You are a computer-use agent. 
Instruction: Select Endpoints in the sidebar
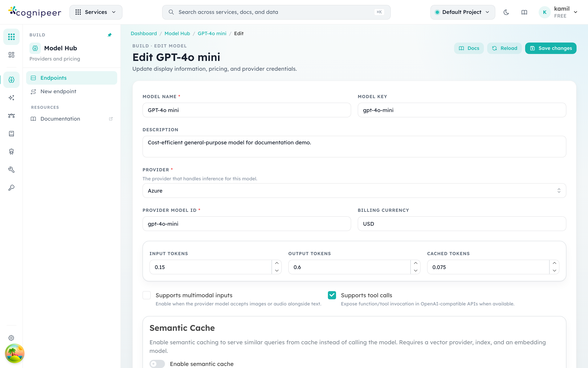click(x=71, y=78)
